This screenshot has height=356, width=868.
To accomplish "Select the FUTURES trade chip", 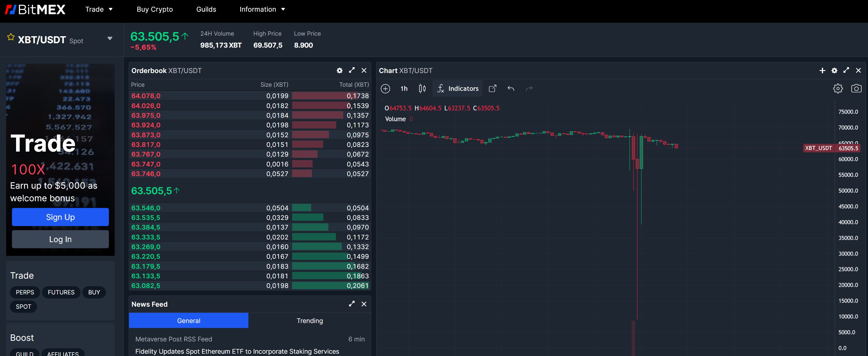I will tap(61, 292).
